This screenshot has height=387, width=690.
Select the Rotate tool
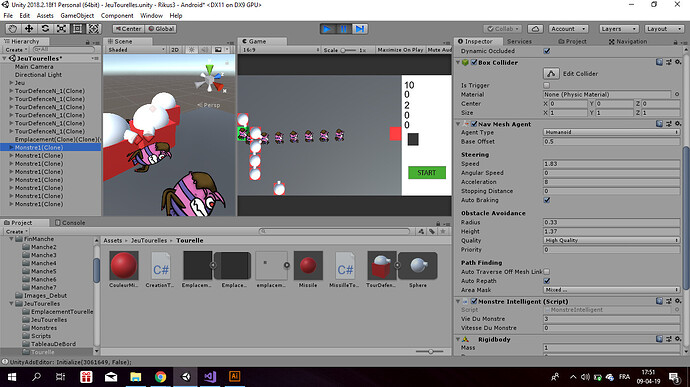[x=45, y=29]
